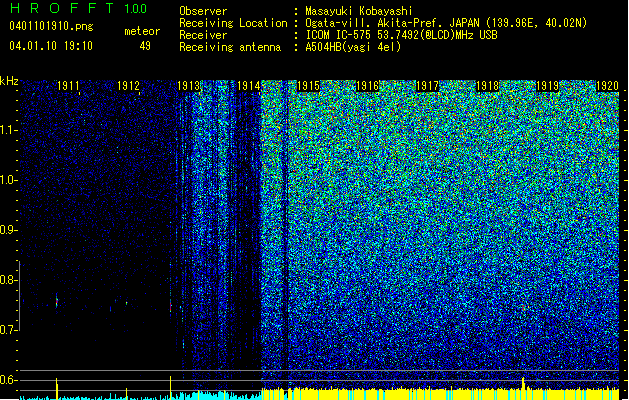Click the 1919 time marker
Viewport: 629px width, 400px height.
click(x=548, y=86)
